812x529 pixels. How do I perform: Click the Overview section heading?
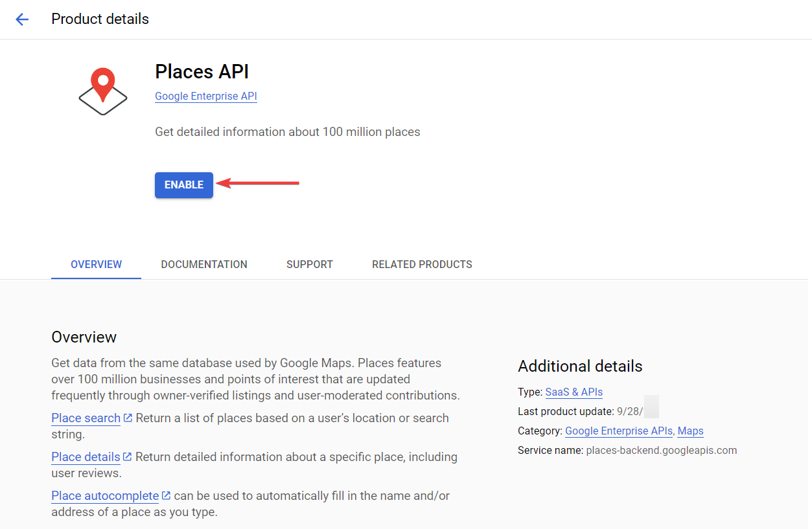pyautogui.click(x=84, y=337)
